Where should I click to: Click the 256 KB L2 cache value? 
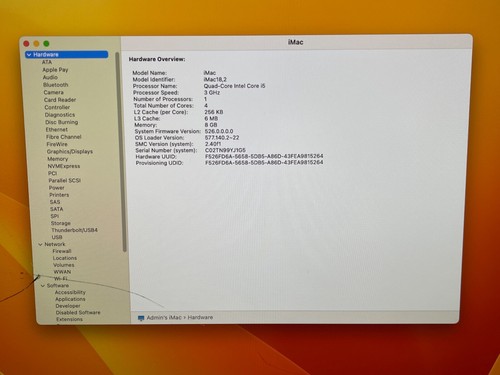click(214, 112)
